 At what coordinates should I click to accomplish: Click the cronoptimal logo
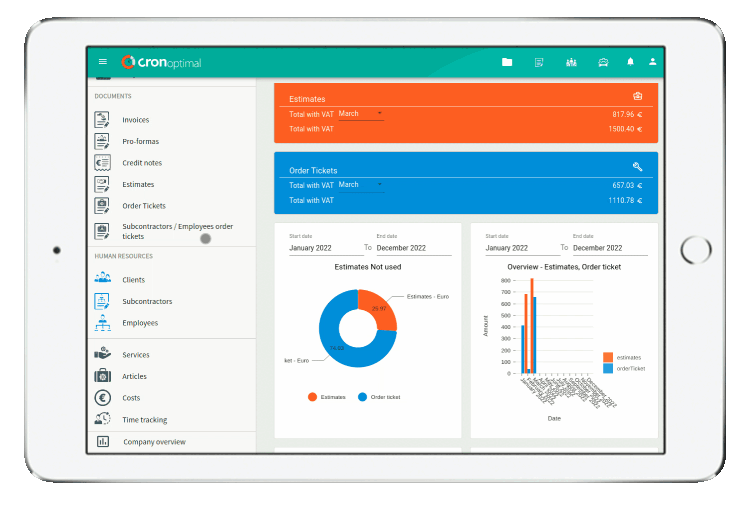pyautogui.click(x=161, y=62)
